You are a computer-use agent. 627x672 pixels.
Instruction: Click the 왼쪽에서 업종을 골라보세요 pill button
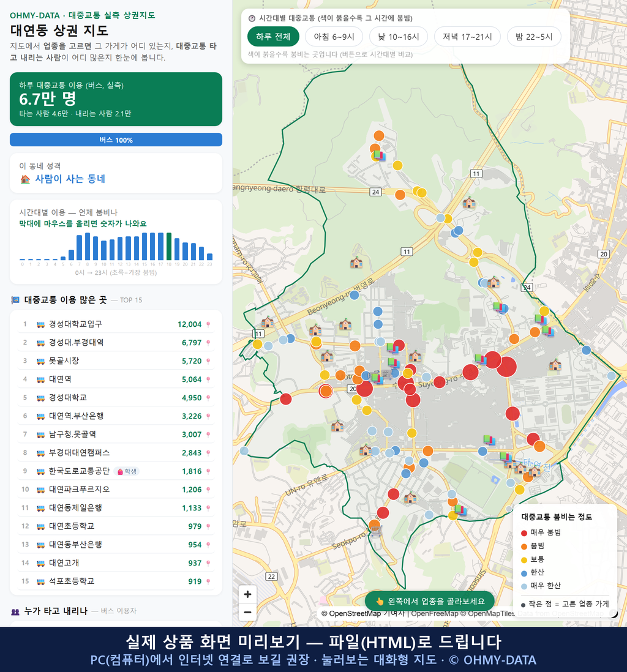pos(429,601)
